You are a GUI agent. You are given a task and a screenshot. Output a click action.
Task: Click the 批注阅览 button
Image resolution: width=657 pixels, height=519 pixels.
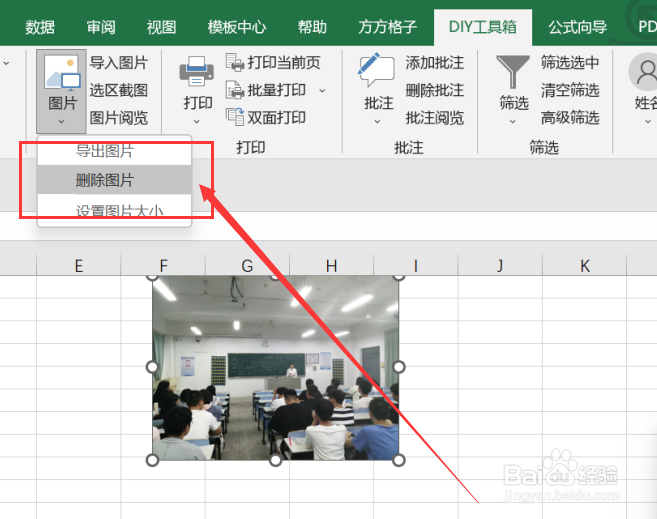point(435,117)
